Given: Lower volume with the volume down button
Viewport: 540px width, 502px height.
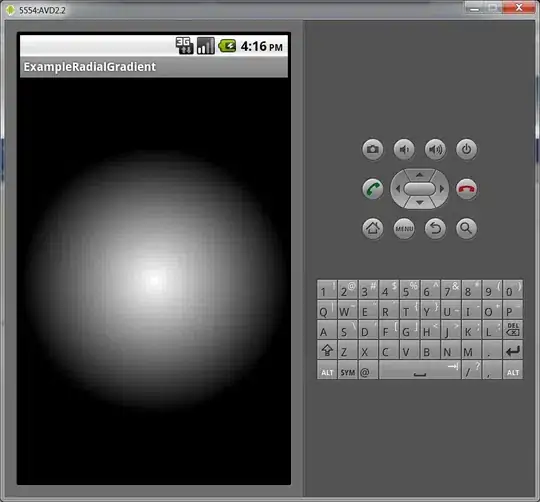Looking at the screenshot, I should point(404,149).
